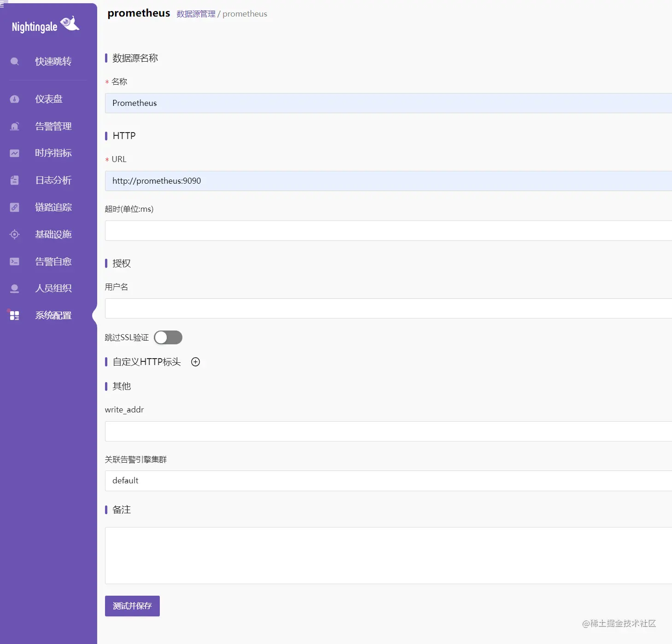Viewport: 672px width, 644px height.
Task: Open 仪表盘 dashboard menu
Action: (49, 99)
